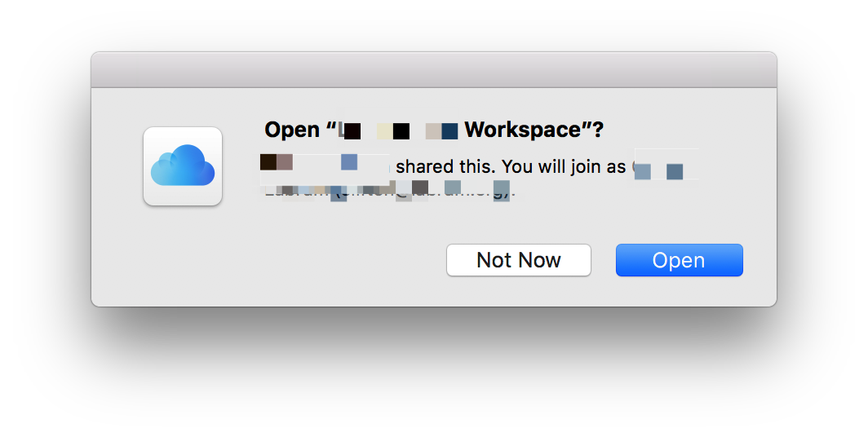Viewport: 868px width, 437px height.
Task: Click the word "Open" at the heading start
Action: [292, 130]
